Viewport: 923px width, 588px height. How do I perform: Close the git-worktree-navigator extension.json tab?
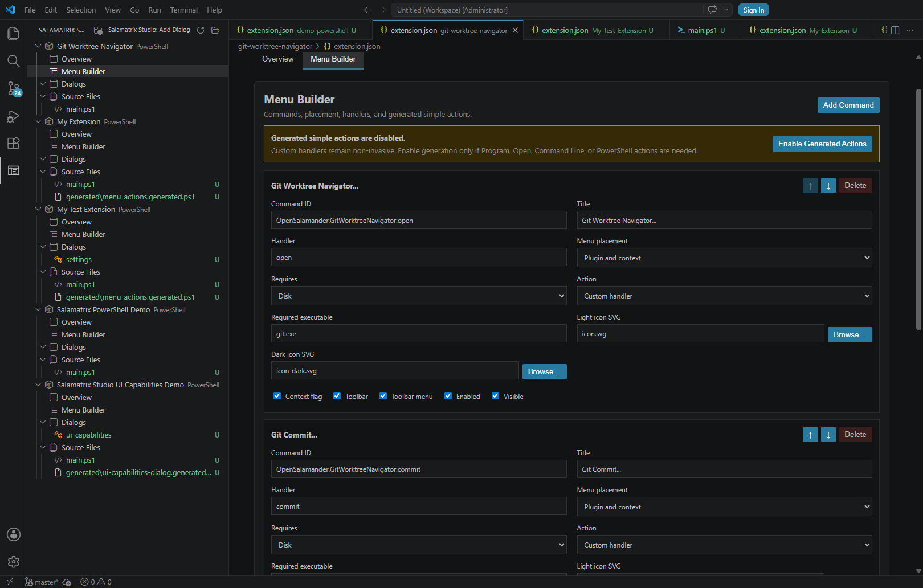tap(516, 30)
